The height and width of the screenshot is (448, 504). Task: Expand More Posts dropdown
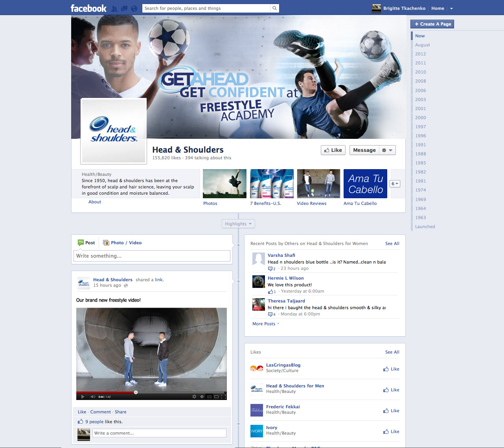(x=266, y=324)
